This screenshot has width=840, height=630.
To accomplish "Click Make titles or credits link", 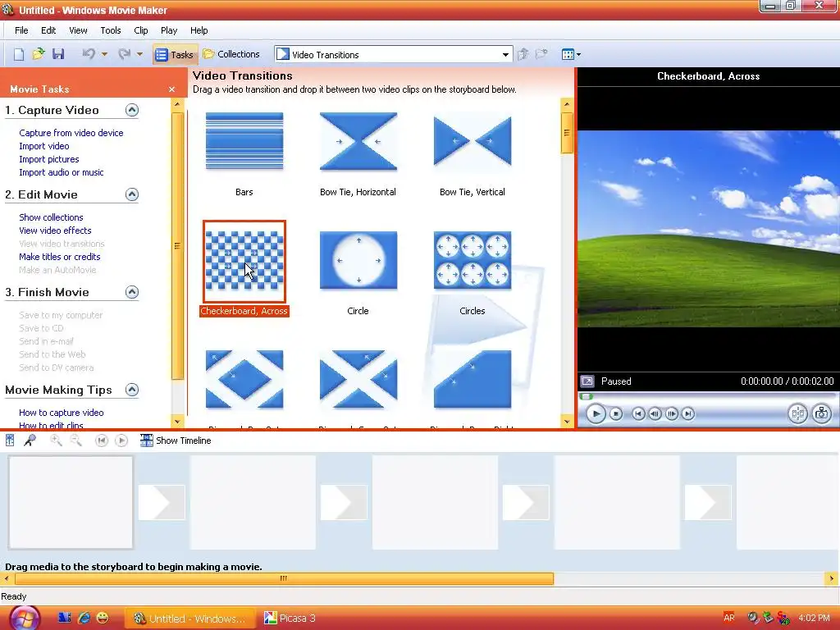I will click(x=59, y=257).
